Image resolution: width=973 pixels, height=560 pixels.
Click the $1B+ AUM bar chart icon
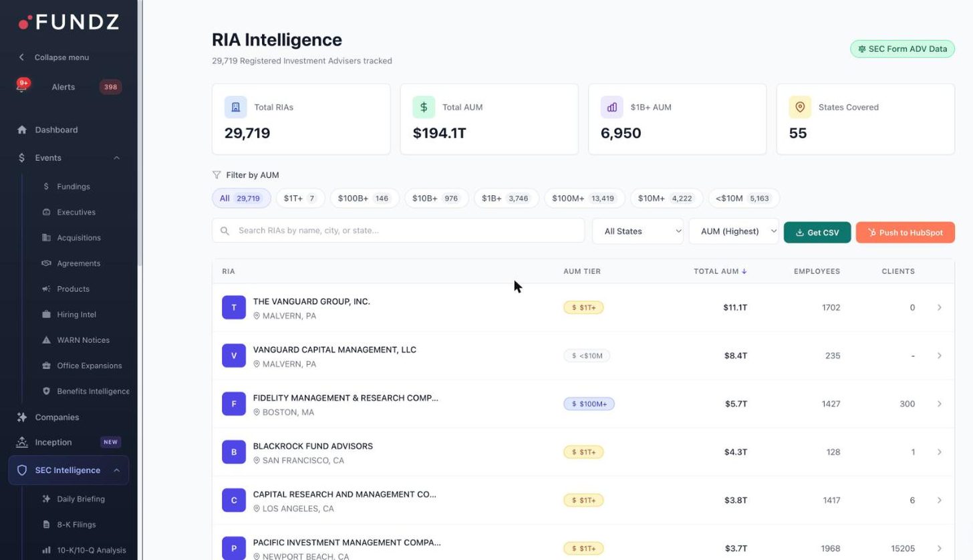[611, 107]
